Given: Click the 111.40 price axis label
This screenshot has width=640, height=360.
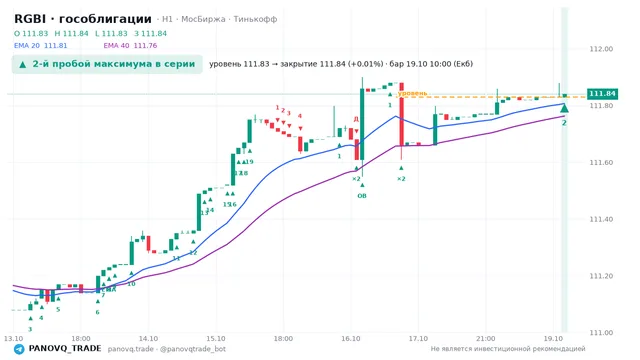Looking at the screenshot, I should click(601, 219).
